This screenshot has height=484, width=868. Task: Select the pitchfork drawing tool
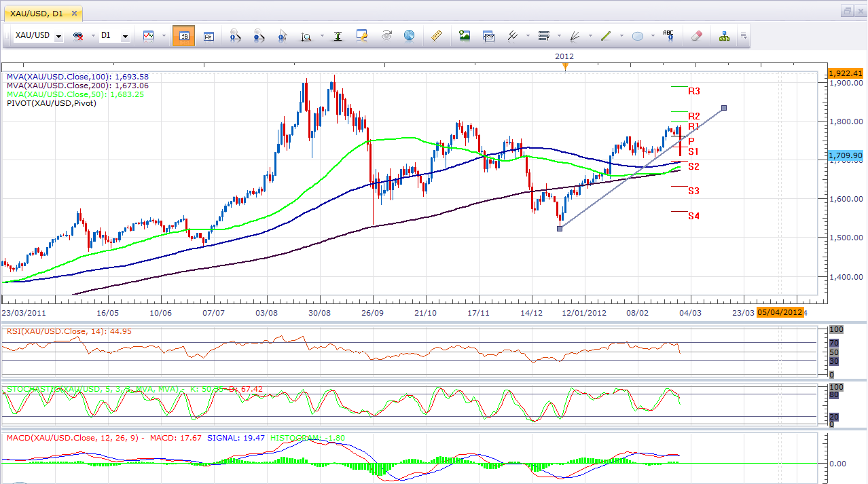(513, 35)
